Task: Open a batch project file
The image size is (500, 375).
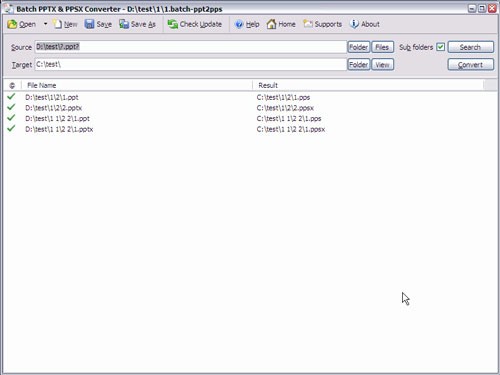Action: [x=22, y=24]
